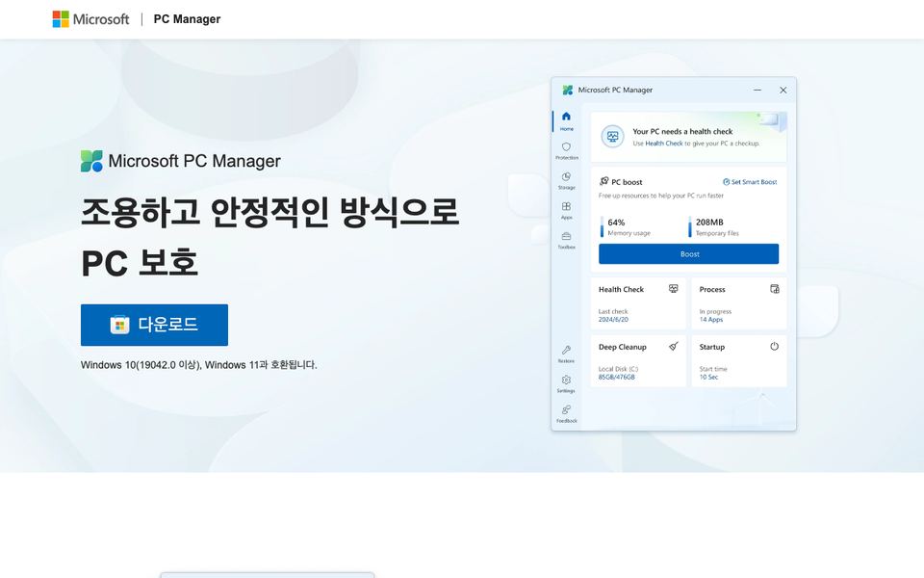This screenshot has height=578, width=924.
Task: Click the 2024/6/20 last check date
Action: pos(613,320)
